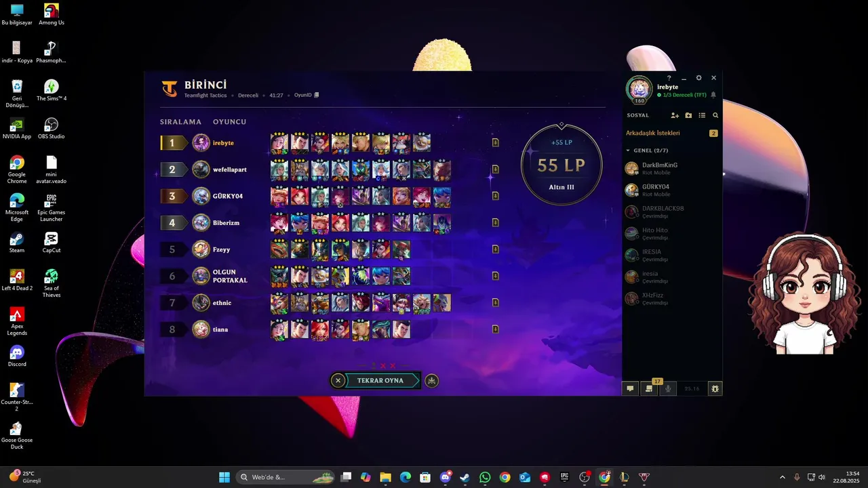Click the detail icon on GÜRKY04's row
The image size is (868, 488).
(496, 196)
